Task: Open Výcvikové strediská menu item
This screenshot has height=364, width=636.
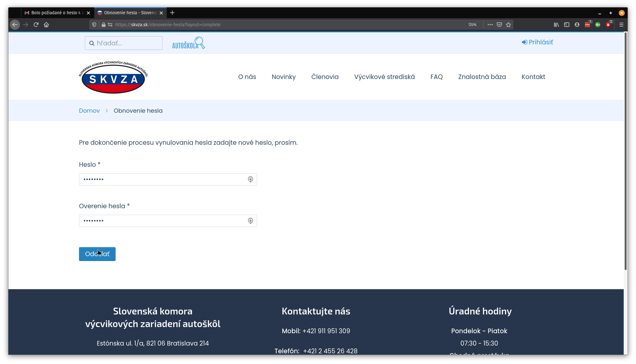Action: (x=384, y=77)
